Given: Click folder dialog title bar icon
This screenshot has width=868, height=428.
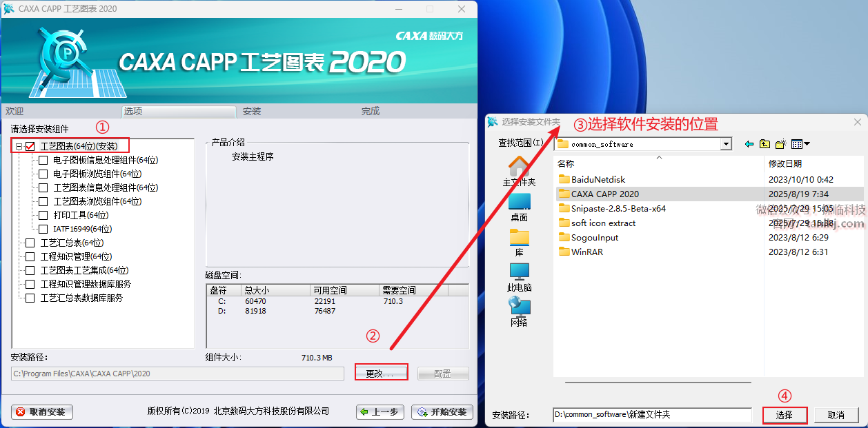Looking at the screenshot, I should [x=493, y=122].
